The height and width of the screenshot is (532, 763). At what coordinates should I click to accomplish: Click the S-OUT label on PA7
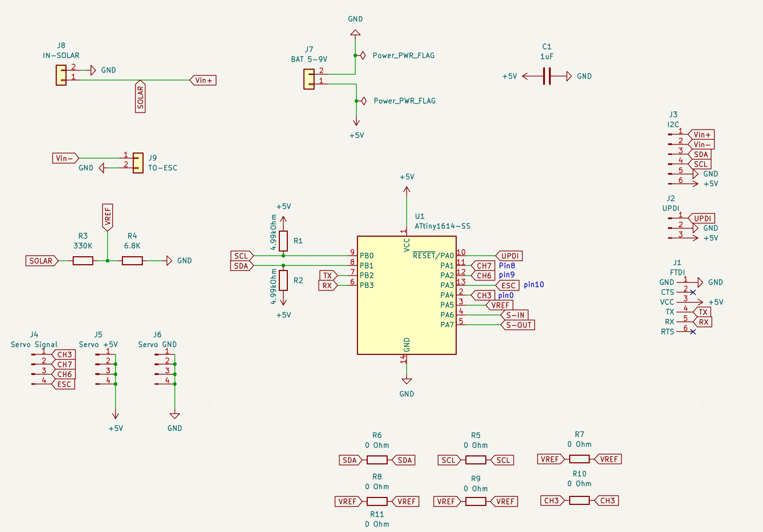click(x=518, y=325)
